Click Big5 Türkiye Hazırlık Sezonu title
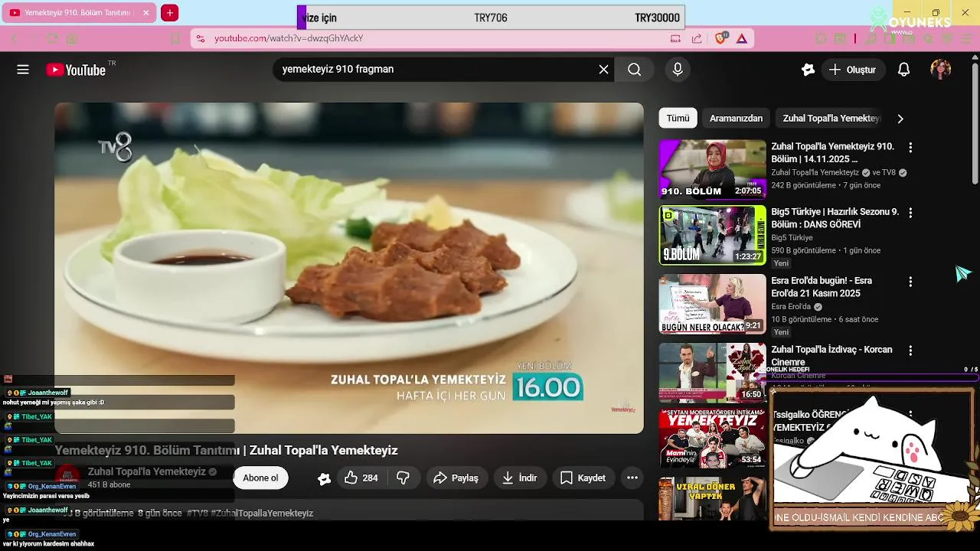980x551 pixels. coord(835,218)
